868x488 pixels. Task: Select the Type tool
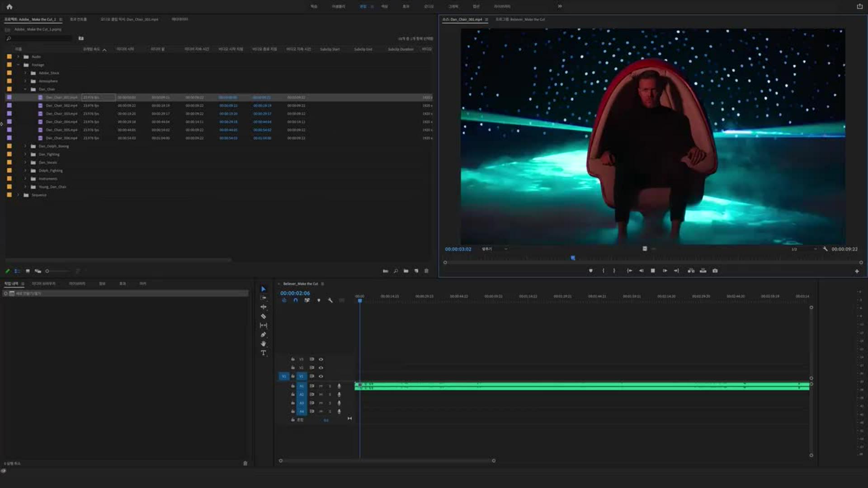pyautogui.click(x=263, y=353)
